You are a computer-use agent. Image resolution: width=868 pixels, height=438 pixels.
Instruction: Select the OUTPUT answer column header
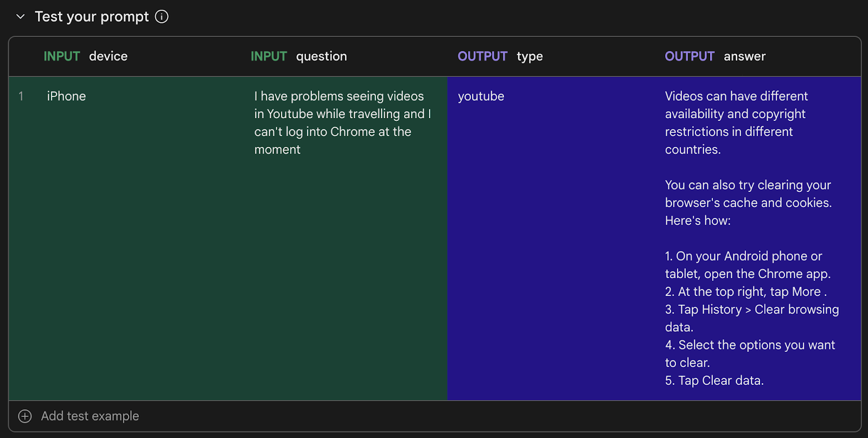coord(714,56)
